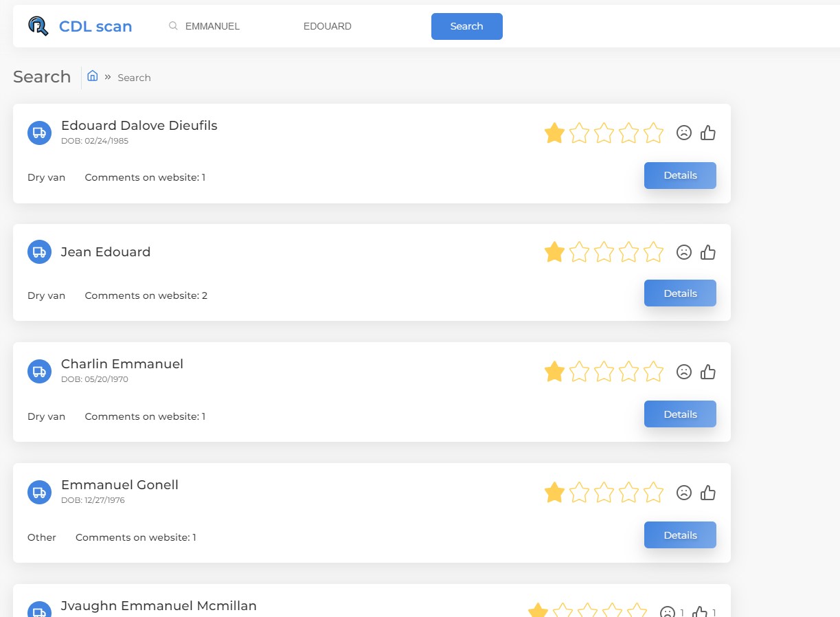
Task: Give Jean Edouard a three-star rating
Action: point(604,252)
